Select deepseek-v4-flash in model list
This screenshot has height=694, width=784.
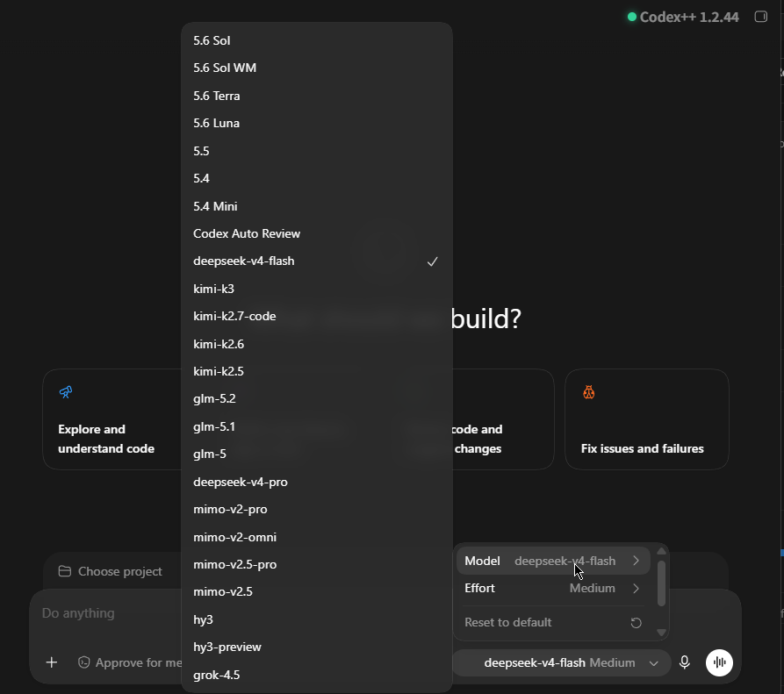coord(317,261)
